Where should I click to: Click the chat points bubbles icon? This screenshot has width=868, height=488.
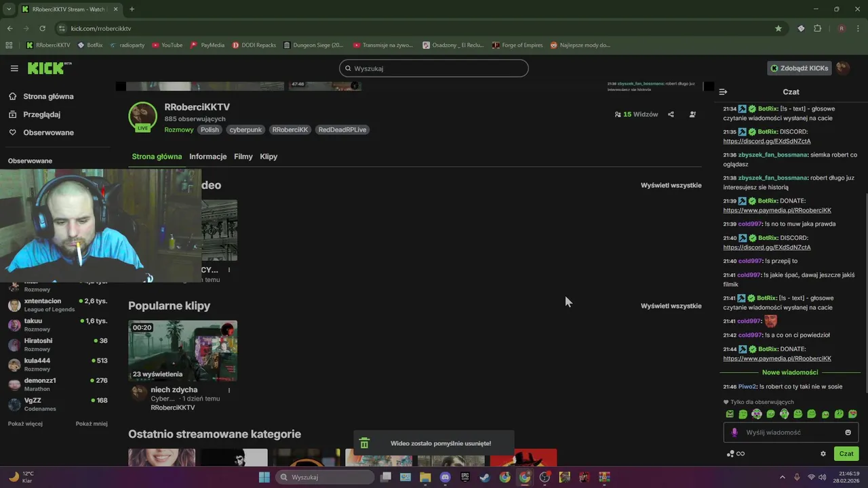pos(730,453)
